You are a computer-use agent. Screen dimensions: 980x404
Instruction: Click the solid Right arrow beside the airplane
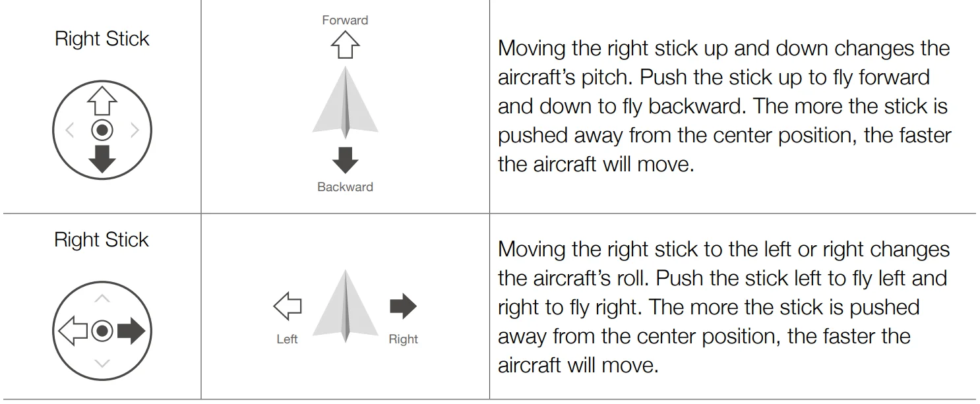click(403, 306)
